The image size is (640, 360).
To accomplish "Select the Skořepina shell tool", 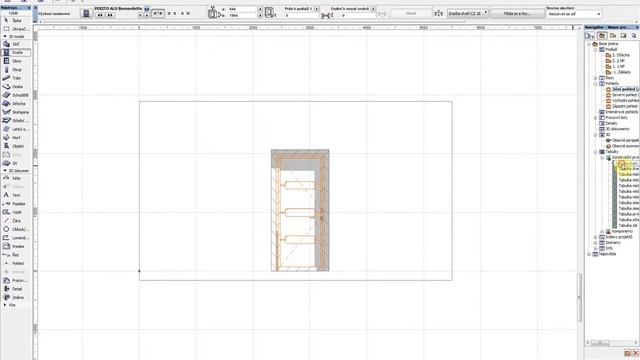I will (x=16, y=112).
